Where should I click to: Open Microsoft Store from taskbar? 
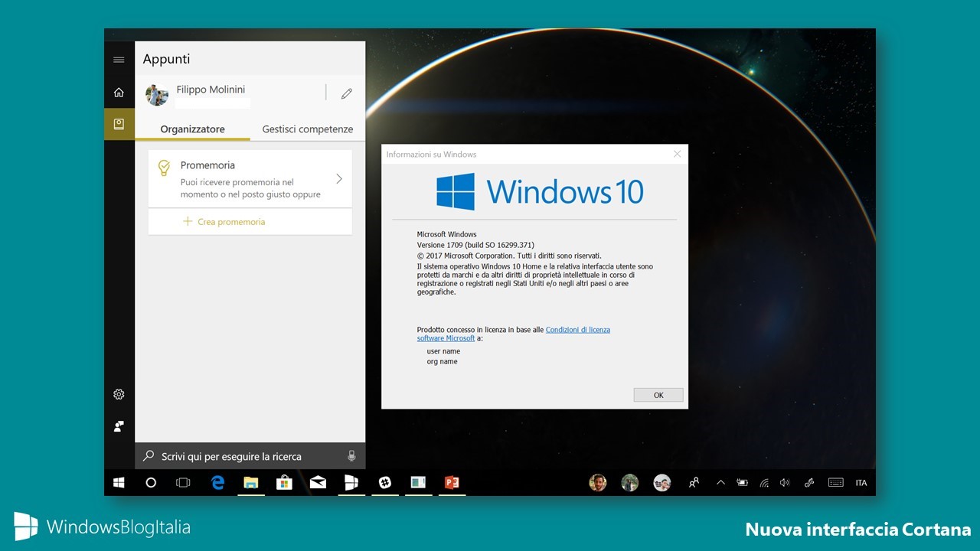point(284,483)
